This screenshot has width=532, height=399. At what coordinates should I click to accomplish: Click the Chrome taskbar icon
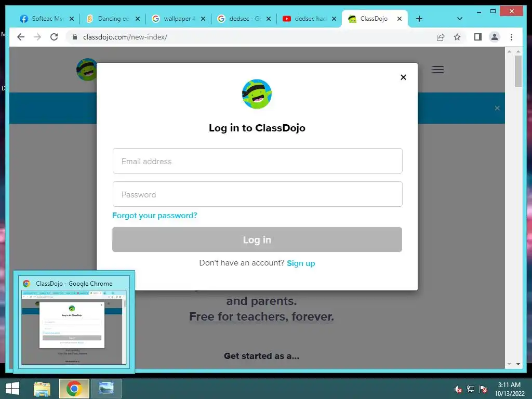tap(74, 389)
